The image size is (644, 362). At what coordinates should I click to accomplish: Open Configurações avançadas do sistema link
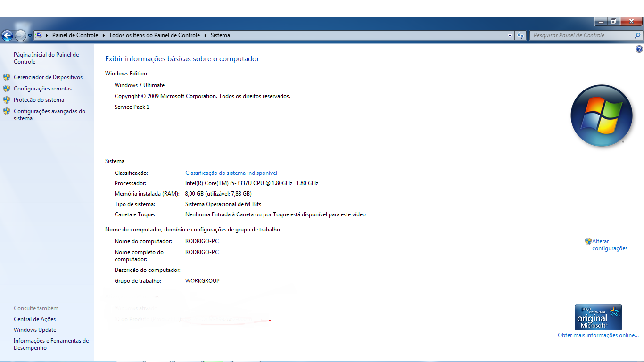coord(50,115)
